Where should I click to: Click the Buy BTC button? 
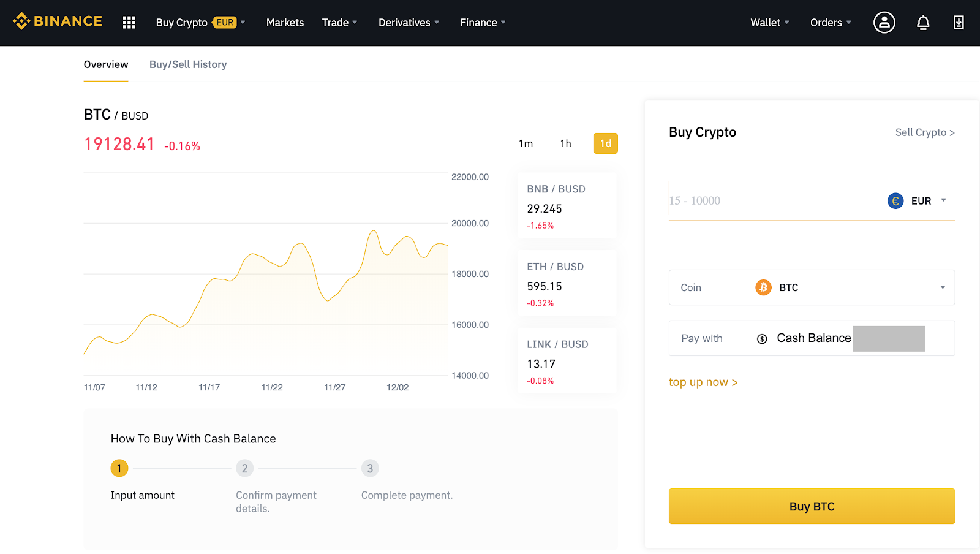[812, 506]
